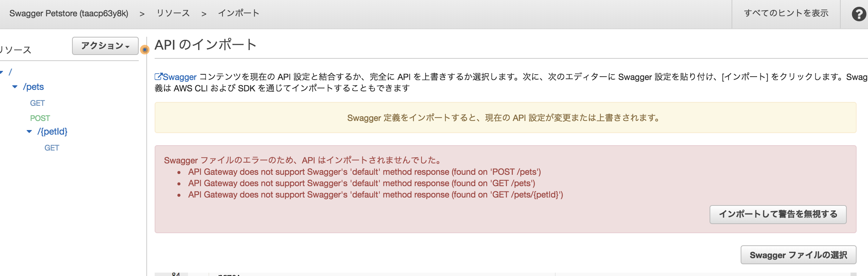Open the help question mark icon
The width and height of the screenshot is (868, 276).
click(x=859, y=14)
